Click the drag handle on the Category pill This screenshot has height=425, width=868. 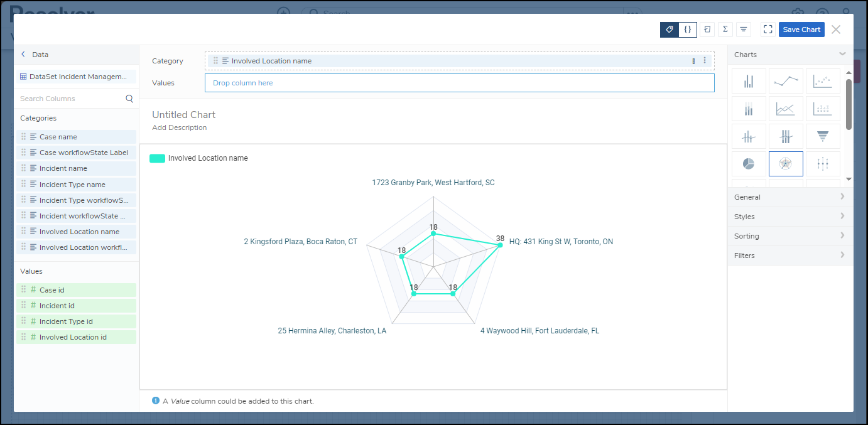(215, 61)
